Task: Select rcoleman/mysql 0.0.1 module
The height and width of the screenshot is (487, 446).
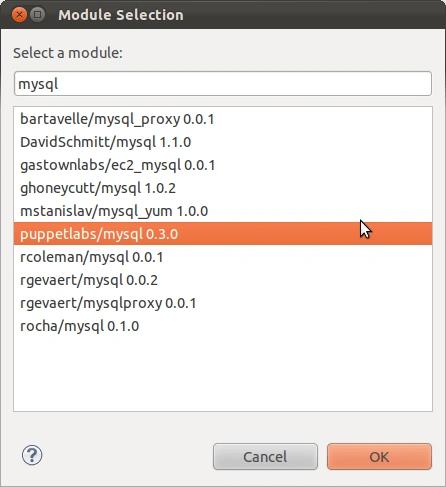Action: coord(223,257)
